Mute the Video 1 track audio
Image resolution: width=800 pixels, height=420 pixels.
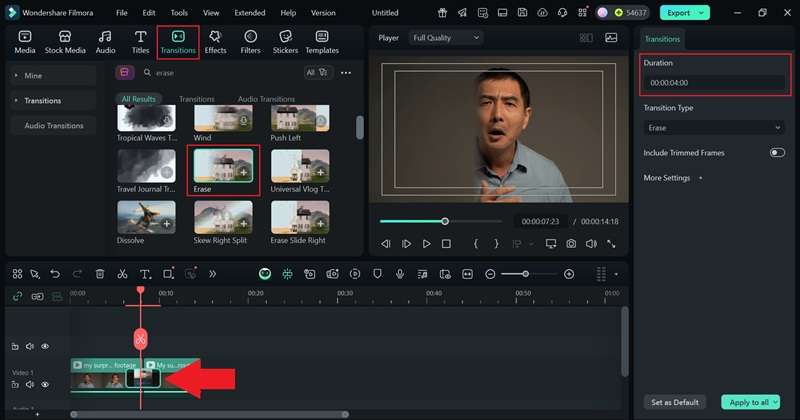[x=30, y=384]
